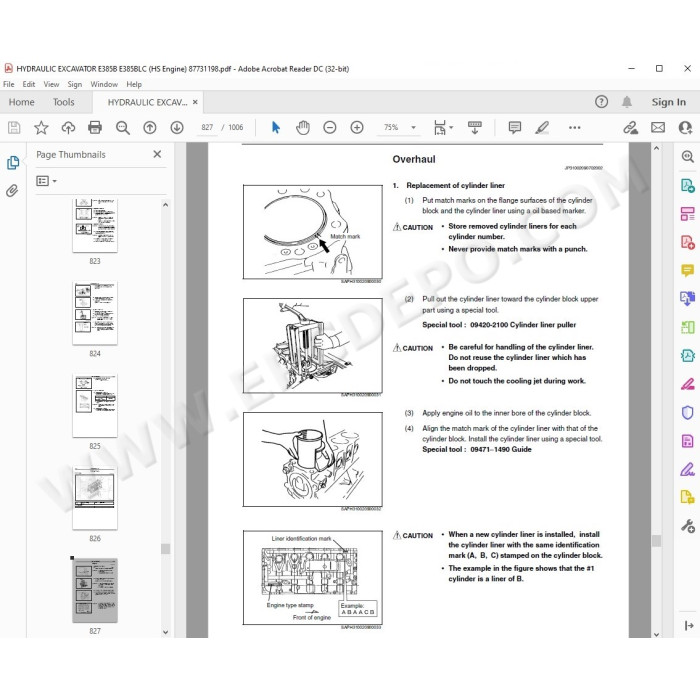
Task: Open the Protect shield tool
Action: pyautogui.click(x=688, y=412)
